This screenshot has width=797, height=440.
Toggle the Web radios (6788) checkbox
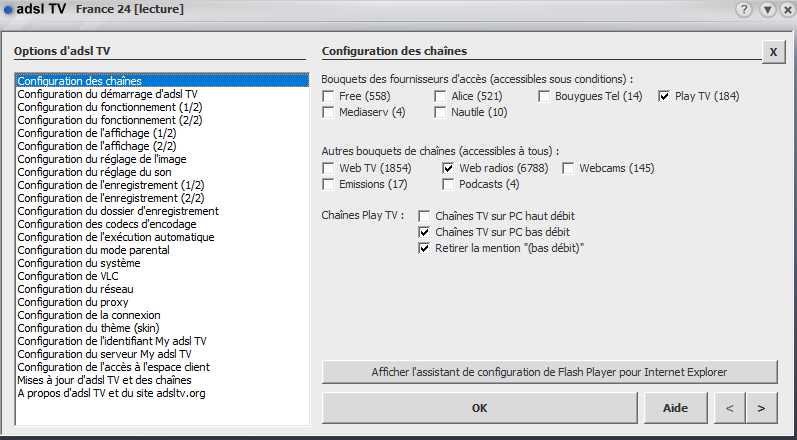(x=449, y=169)
